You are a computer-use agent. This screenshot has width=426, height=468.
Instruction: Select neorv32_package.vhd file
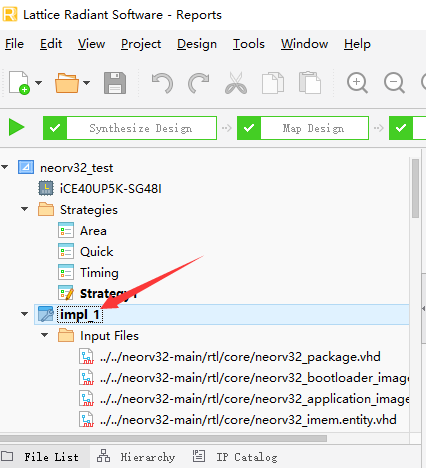coord(240,357)
